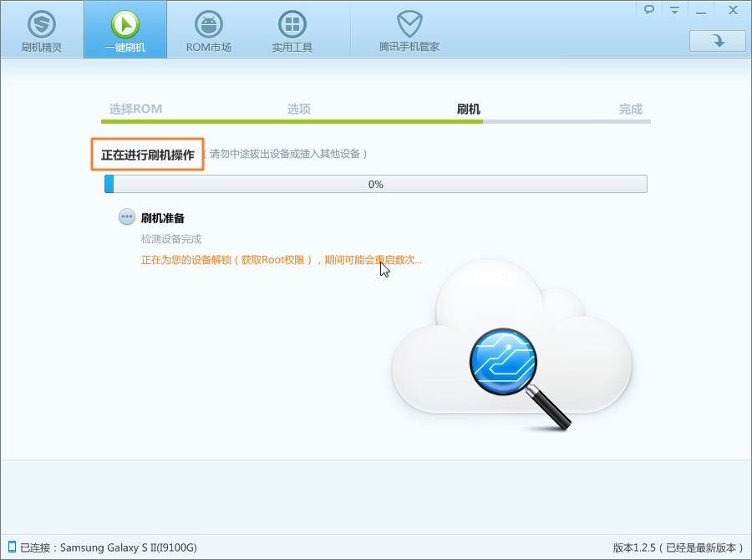Click the magnifying glass cloud illustration
This screenshot has height=560, width=752.
click(x=511, y=344)
